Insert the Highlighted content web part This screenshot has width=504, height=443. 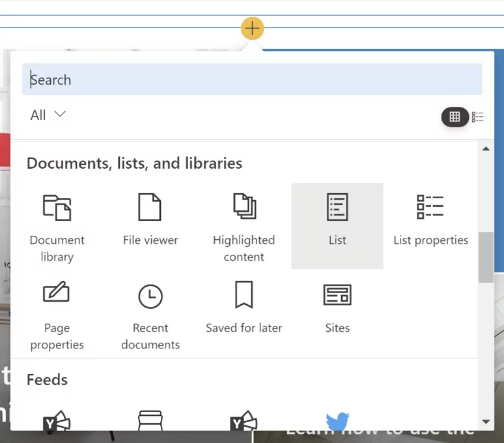(244, 226)
